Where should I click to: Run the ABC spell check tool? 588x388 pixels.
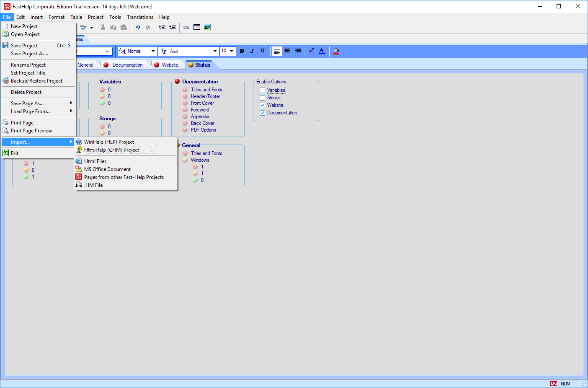point(83,27)
